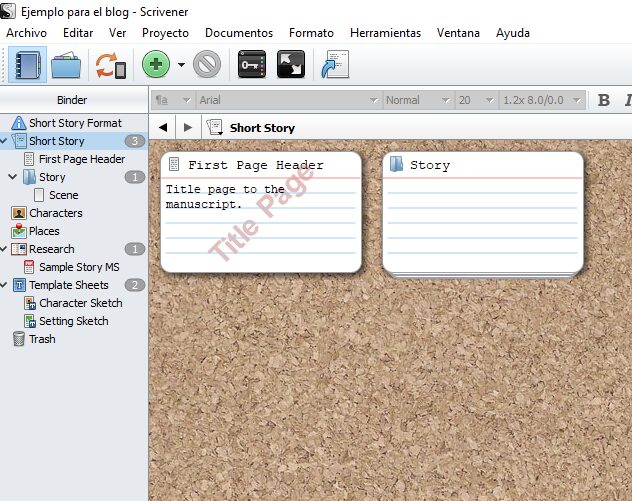Image resolution: width=632 pixels, height=501 pixels.
Task: Collapse the Story folder chevron
Action: [13, 177]
